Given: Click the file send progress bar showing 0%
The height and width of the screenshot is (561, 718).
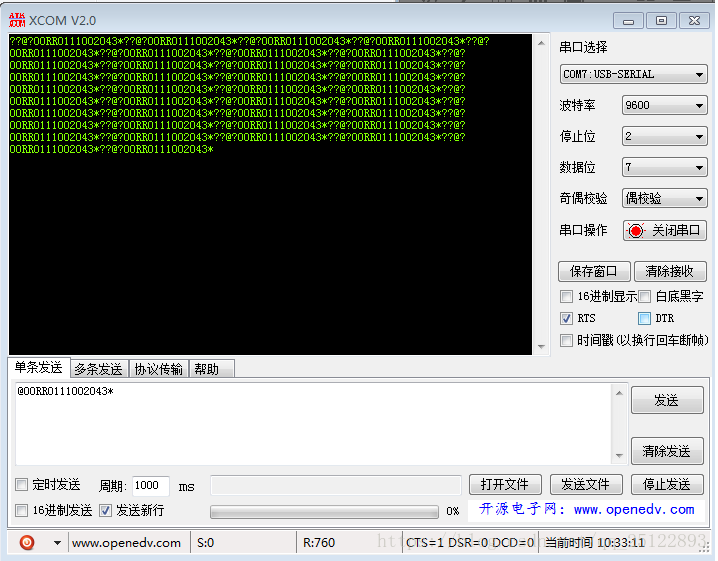Looking at the screenshot, I should coord(324,512).
